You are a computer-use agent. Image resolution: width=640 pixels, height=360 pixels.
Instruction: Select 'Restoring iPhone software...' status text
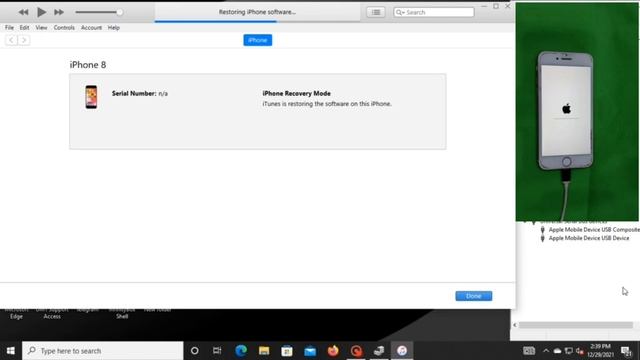coord(257,12)
